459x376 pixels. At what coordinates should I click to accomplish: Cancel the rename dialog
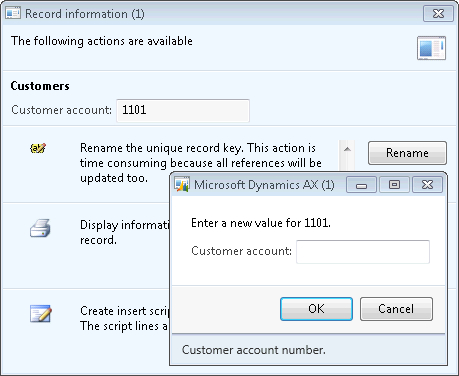[396, 309]
